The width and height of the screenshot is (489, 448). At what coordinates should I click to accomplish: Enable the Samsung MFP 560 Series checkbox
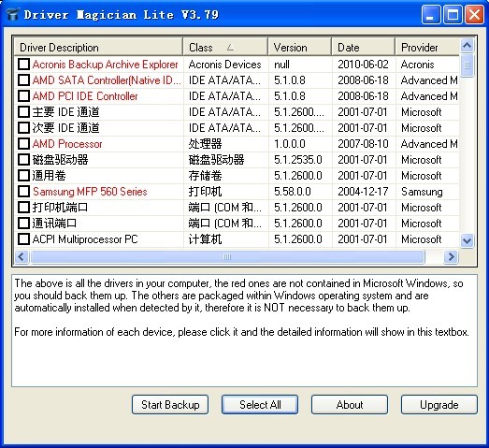[x=23, y=192]
